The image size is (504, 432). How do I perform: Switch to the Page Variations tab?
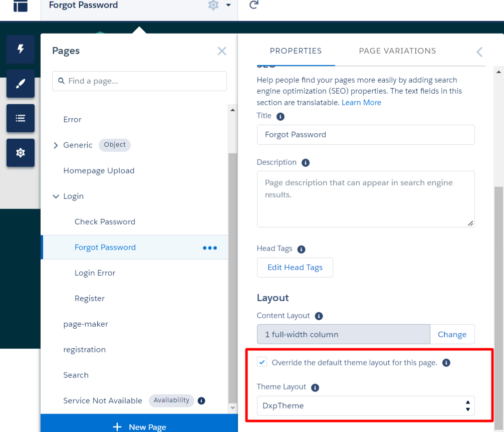(397, 51)
